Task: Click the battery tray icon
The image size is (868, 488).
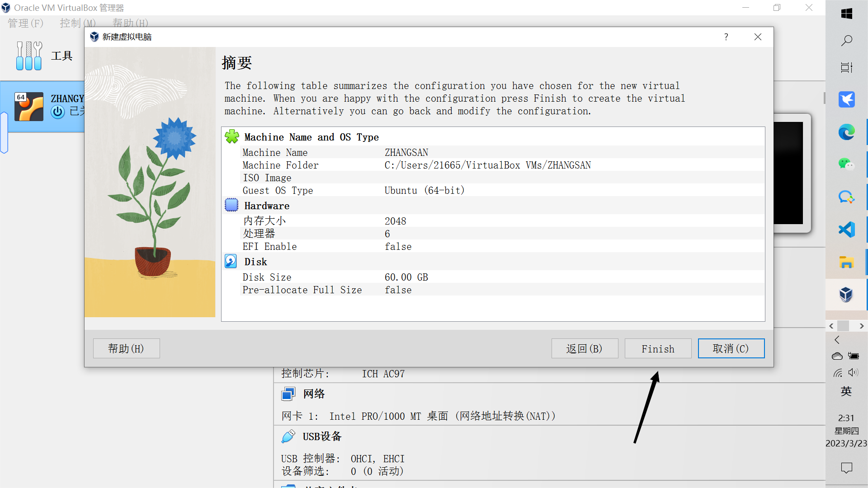Action: pos(854,356)
